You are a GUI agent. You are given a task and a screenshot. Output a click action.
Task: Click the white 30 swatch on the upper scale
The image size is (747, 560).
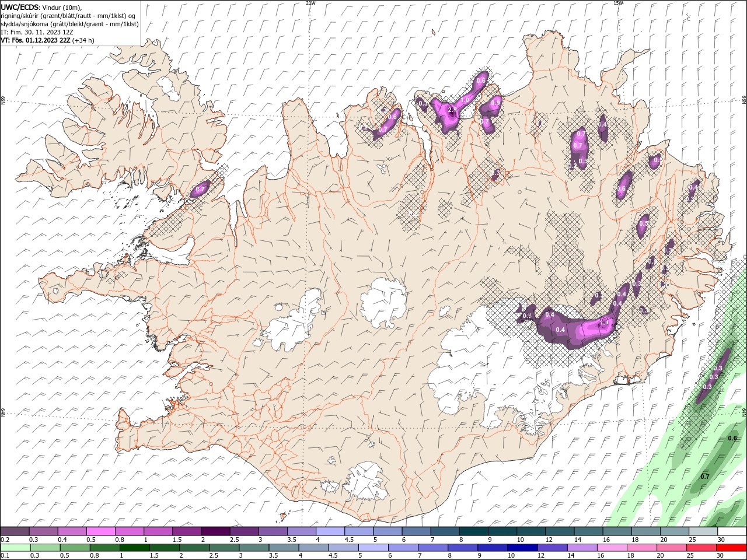[x=732, y=531]
